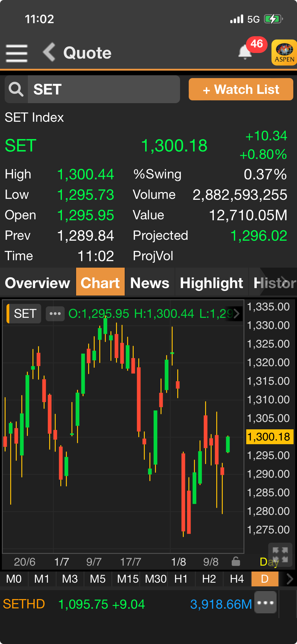Tap the search magnifier icon

pyautogui.click(x=16, y=89)
